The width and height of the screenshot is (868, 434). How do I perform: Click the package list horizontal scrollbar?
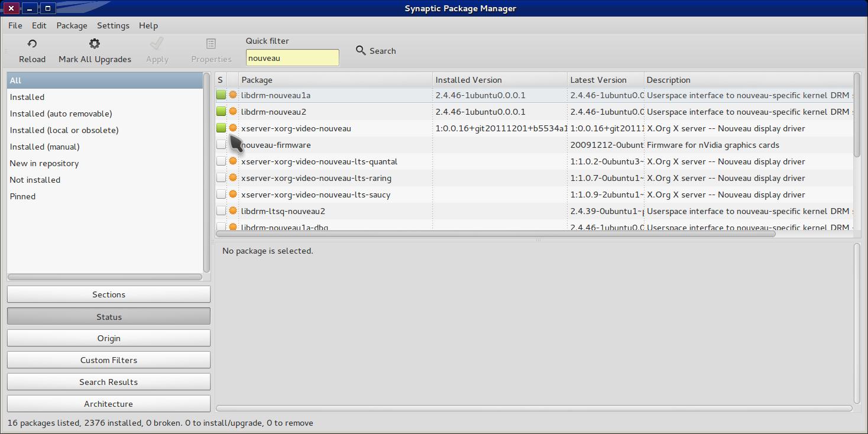(x=495, y=234)
